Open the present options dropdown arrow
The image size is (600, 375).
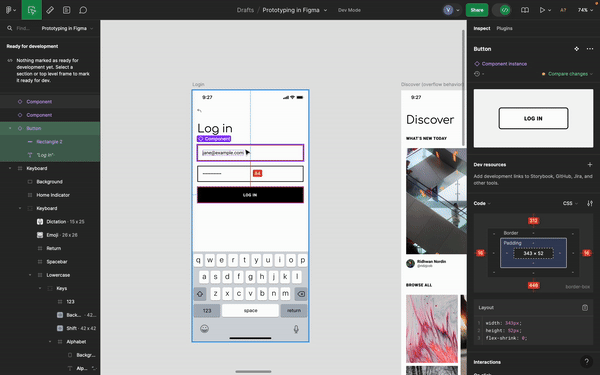point(550,10)
